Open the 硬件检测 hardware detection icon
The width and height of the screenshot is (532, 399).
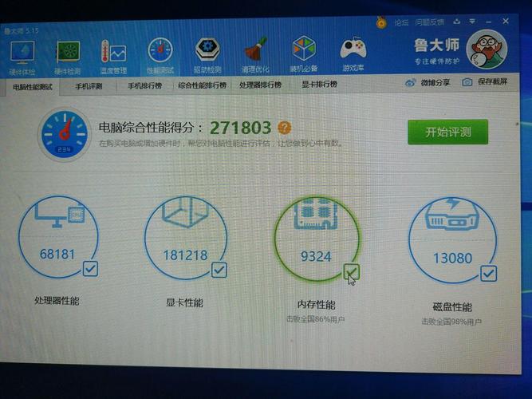pos(68,57)
